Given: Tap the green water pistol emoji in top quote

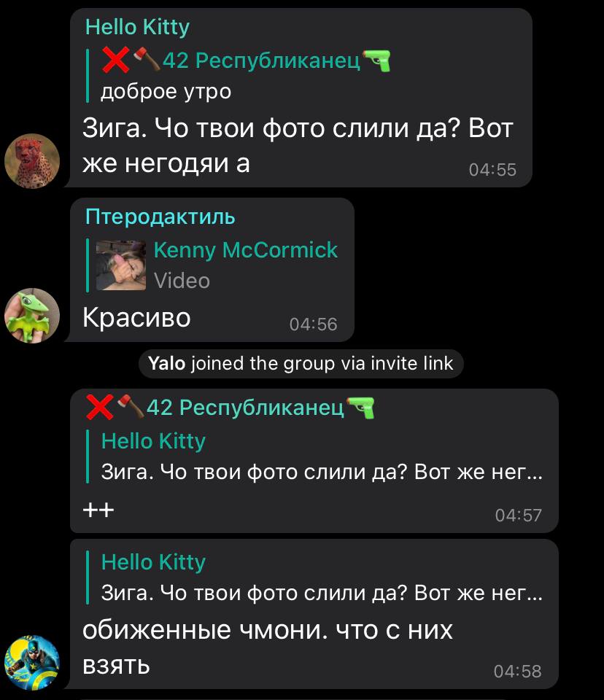Looking at the screenshot, I should coord(376,61).
